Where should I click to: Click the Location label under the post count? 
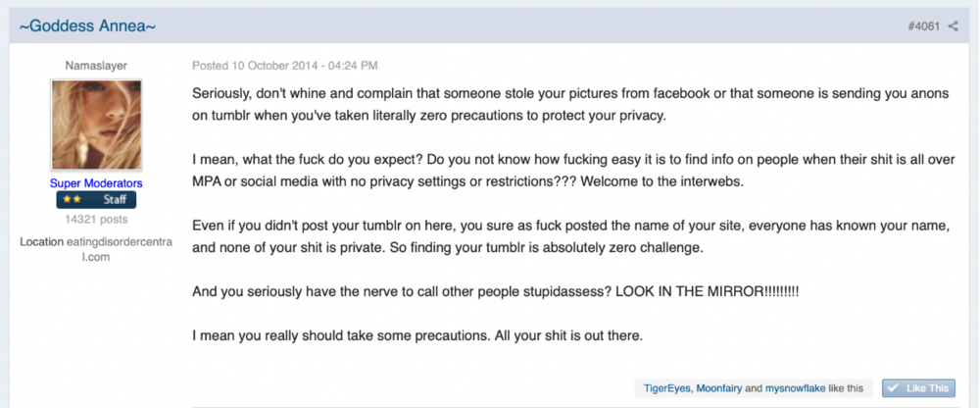(42, 241)
